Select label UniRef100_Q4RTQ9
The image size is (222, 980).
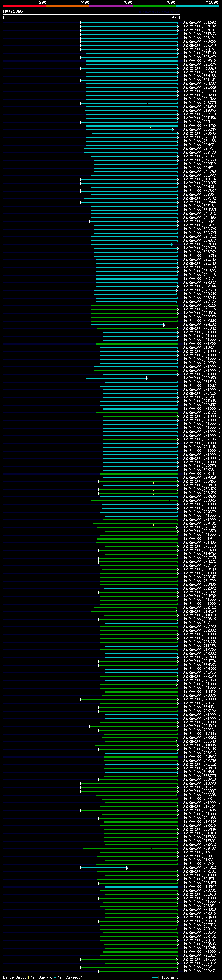tap(199, 363)
